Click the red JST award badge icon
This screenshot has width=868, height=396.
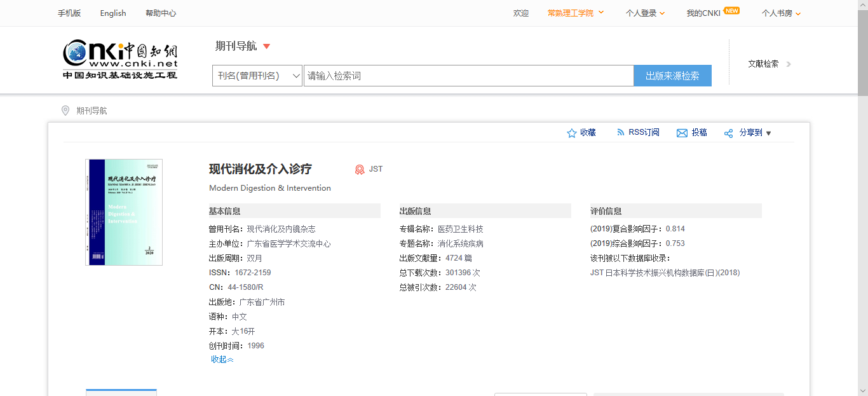pos(360,169)
